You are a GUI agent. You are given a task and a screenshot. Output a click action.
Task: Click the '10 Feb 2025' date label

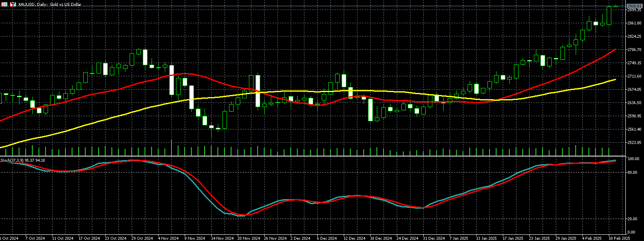pos(620,239)
